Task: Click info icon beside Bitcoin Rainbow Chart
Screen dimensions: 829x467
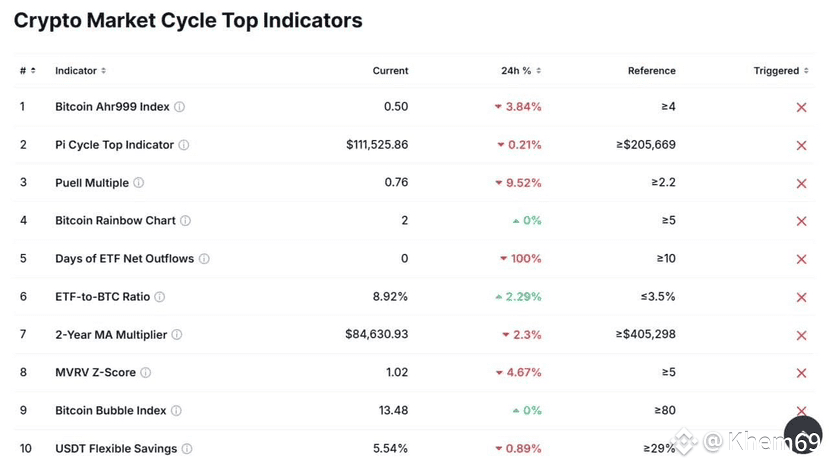Action: coord(185,221)
